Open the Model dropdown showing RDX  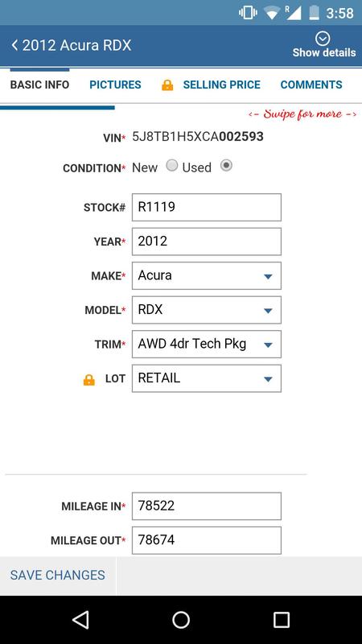[207, 310]
